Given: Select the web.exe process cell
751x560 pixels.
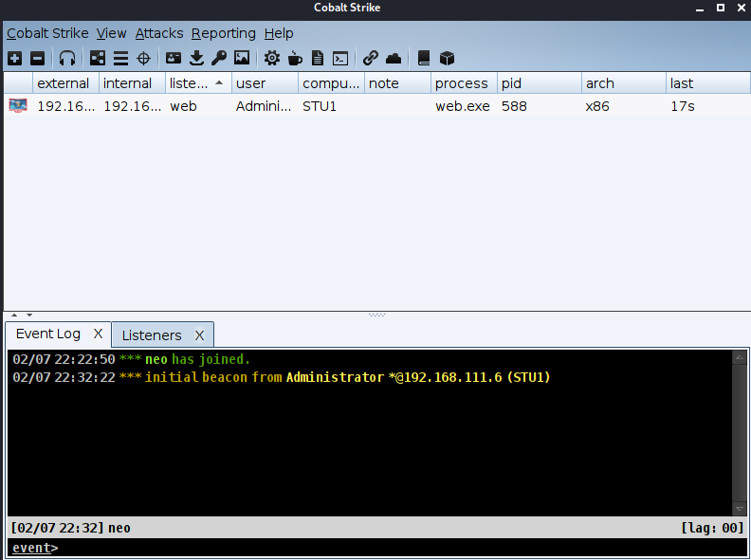Looking at the screenshot, I should click(464, 106).
